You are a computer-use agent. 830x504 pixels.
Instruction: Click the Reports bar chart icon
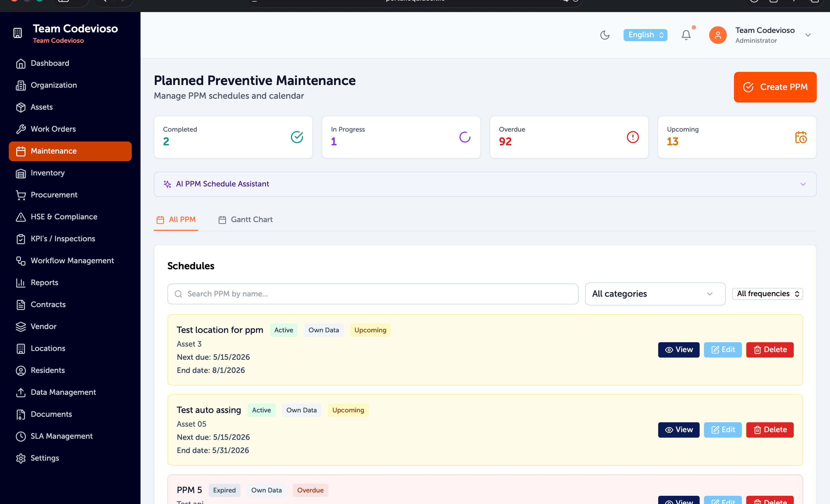click(21, 283)
